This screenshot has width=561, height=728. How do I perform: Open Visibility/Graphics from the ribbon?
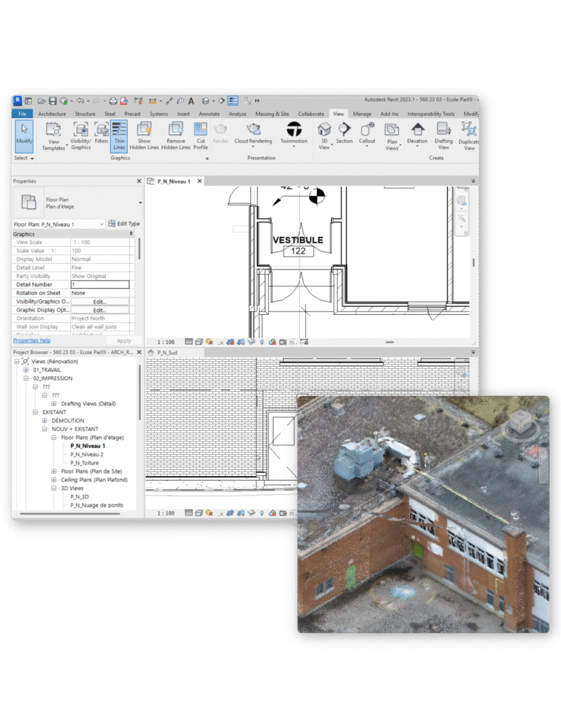point(81,136)
